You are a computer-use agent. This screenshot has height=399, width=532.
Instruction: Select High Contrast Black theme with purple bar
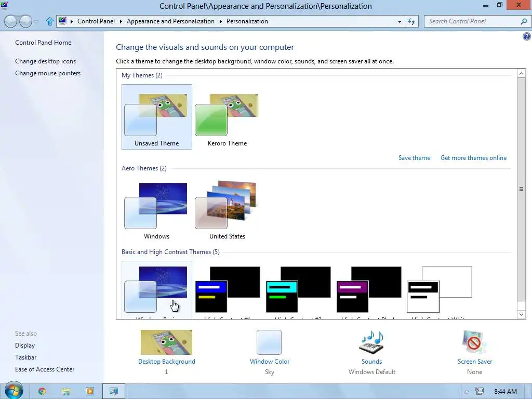click(368, 290)
